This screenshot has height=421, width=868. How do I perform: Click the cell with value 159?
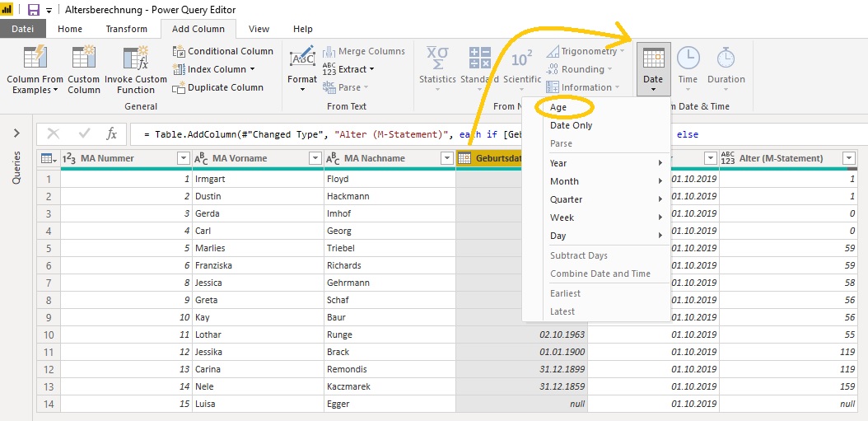point(788,386)
